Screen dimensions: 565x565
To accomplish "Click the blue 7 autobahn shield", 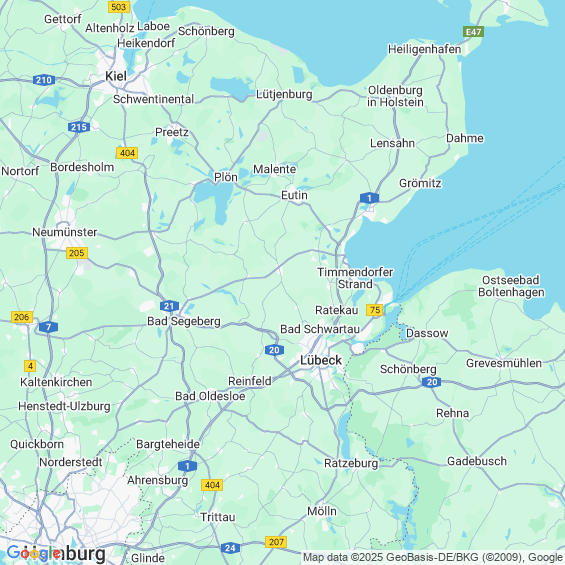I will (48, 327).
